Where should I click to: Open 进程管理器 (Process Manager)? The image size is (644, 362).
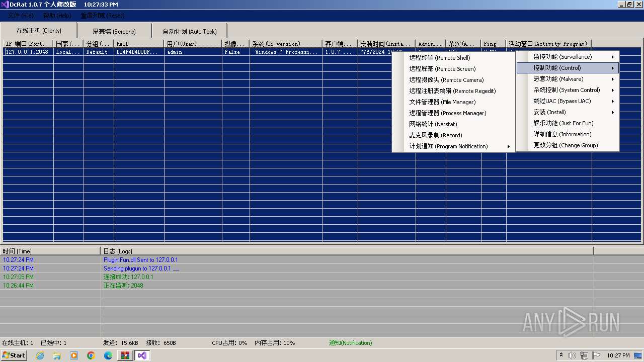453,113
